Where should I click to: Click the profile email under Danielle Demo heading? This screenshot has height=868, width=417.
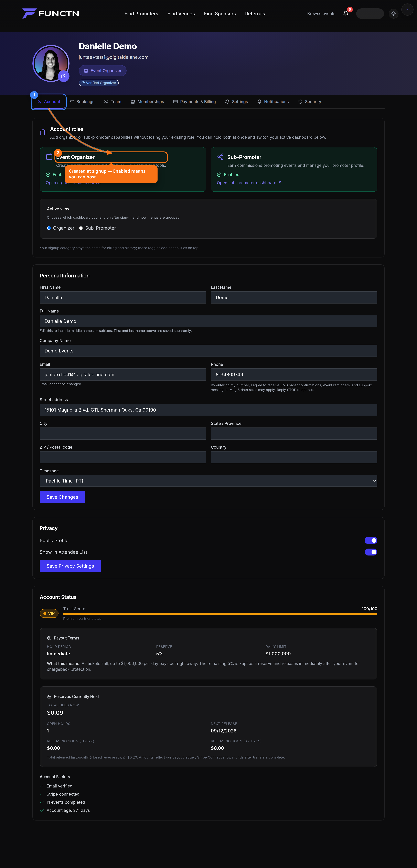[x=114, y=57]
